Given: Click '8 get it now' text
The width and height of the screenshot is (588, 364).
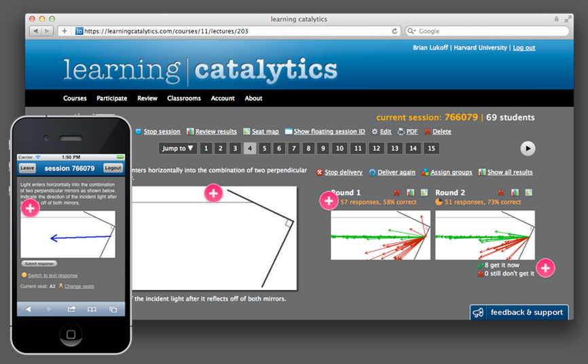Looking at the screenshot, I should point(502,265).
